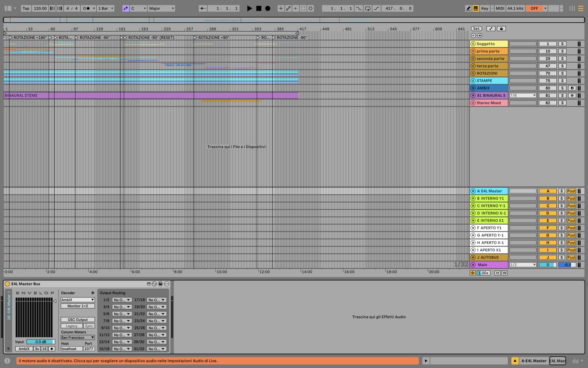Screen dimensions: 588x368
Task: Toggle the Automation Mode icon next to Set
Action: [491, 29]
